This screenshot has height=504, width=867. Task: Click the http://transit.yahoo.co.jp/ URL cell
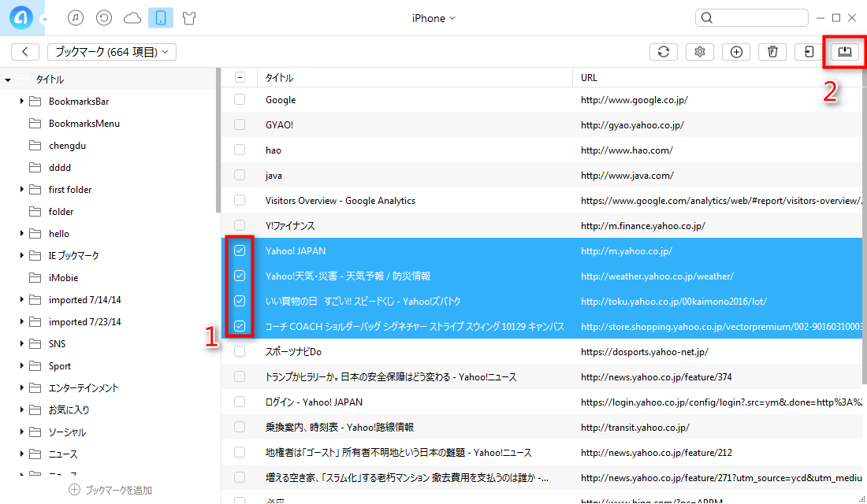634,427
